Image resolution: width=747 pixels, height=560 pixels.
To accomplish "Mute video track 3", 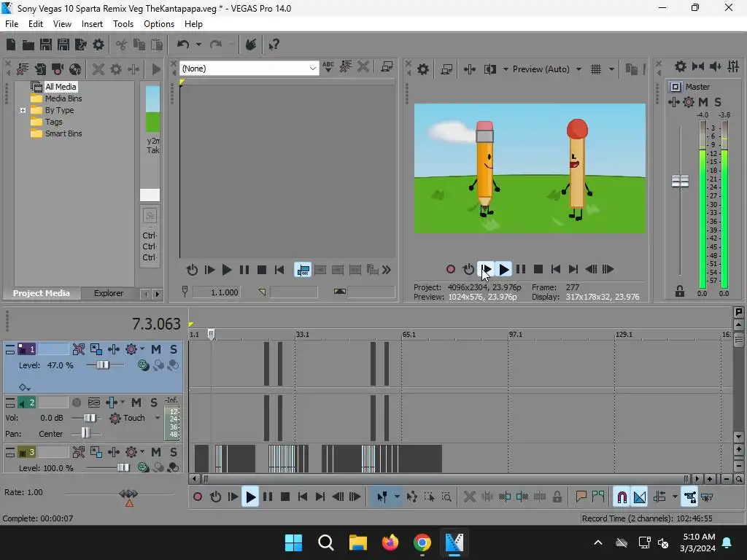I will tap(156, 452).
